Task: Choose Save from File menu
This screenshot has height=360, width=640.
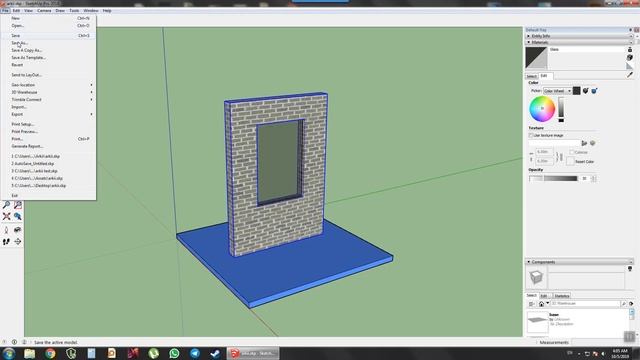Action: click(48, 36)
